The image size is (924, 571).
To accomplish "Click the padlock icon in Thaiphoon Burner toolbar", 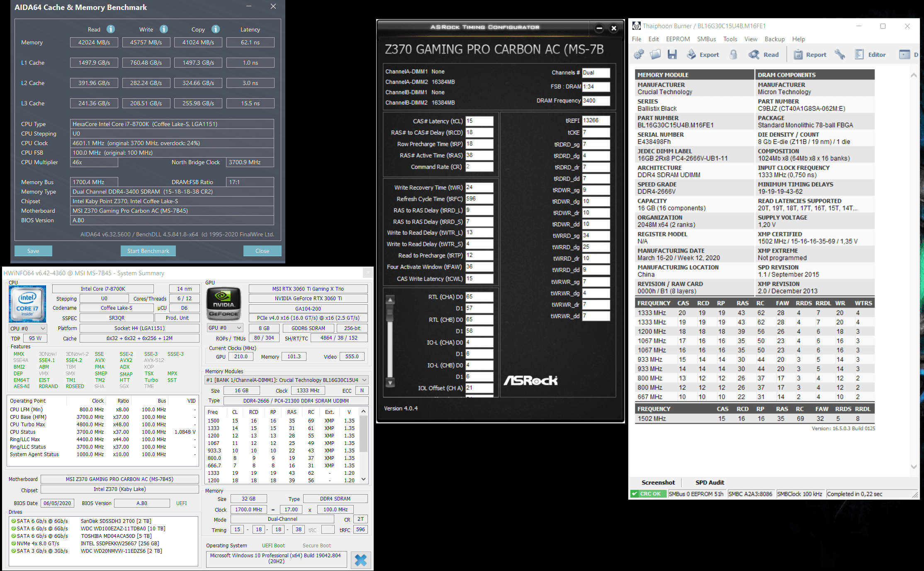I will tap(733, 54).
